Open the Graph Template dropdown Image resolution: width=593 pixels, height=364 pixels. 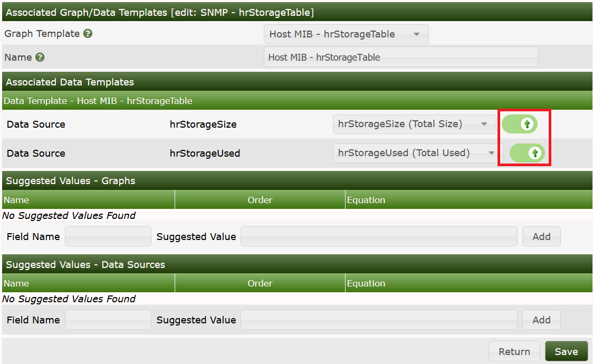tap(346, 34)
